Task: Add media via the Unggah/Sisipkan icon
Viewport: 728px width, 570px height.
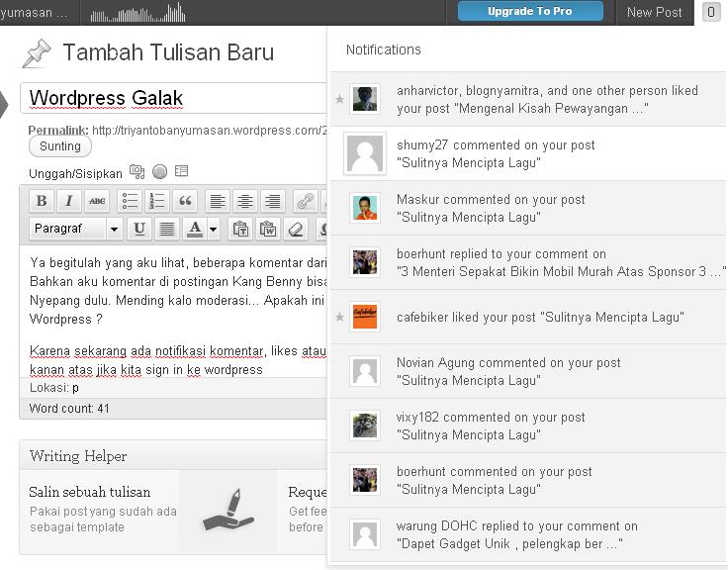Action: (x=136, y=172)
